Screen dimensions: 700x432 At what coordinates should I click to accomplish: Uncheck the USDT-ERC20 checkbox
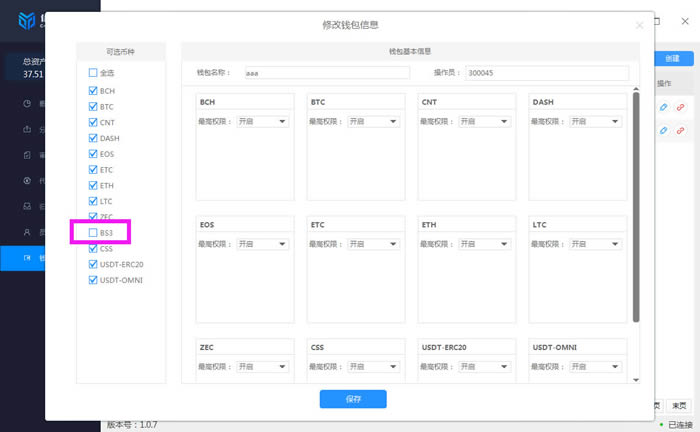point(93,264)
